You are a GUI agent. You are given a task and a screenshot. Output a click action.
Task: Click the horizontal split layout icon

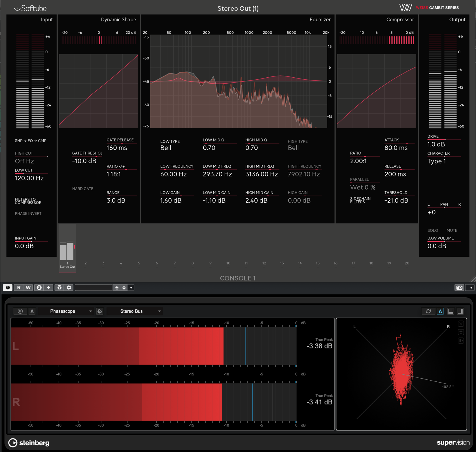pyautogui.click(x=451, y=311)
